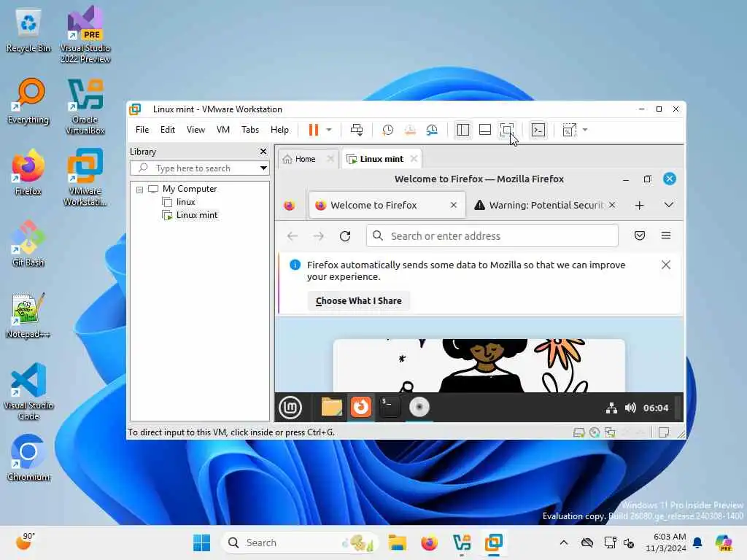Image resolution: width=747 pixels, height=560 pixels.
Task: Open the console view icon
Action: [x=538, y=130]
